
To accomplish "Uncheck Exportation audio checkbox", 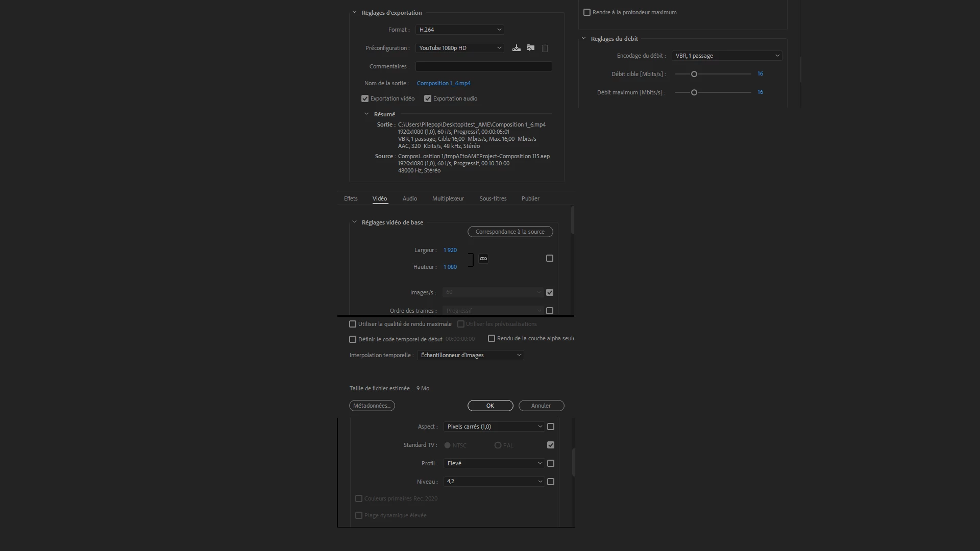I will [x=428, y=98].
